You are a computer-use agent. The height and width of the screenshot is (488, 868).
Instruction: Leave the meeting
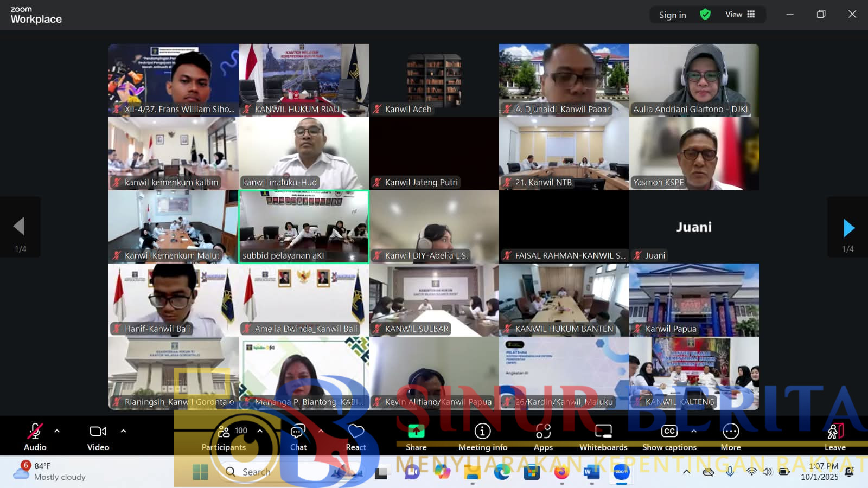click(835, 437)
